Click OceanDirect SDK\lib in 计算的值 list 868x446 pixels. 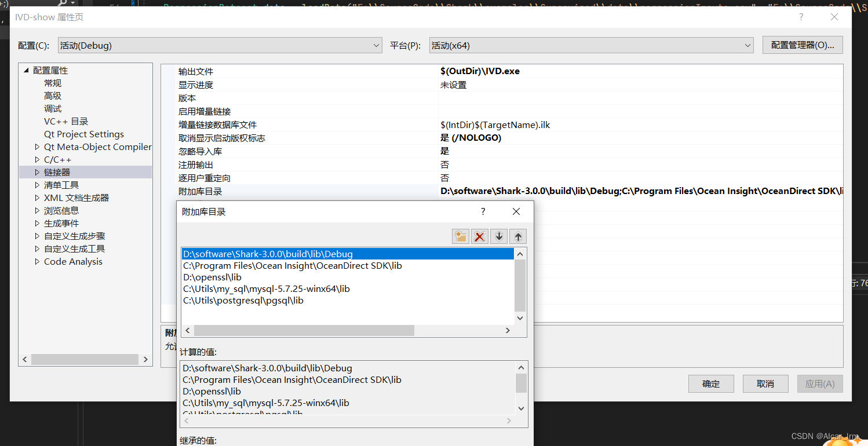(x=292, y=380)
